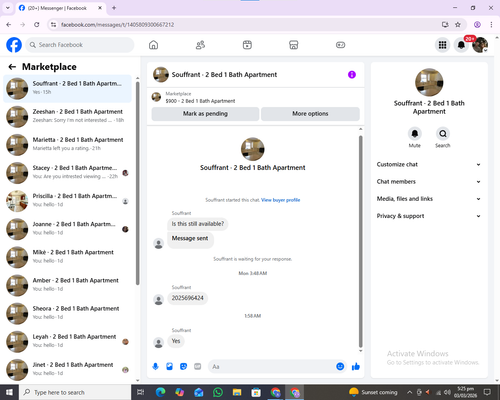Open the Jinet conversation

[x=67, y=369]
